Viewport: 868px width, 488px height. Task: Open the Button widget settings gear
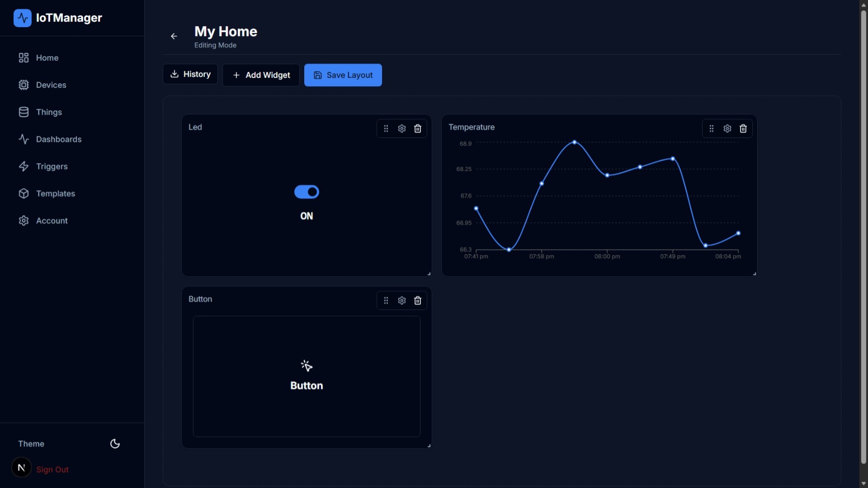pyautogui.click(x=402, y=300)
